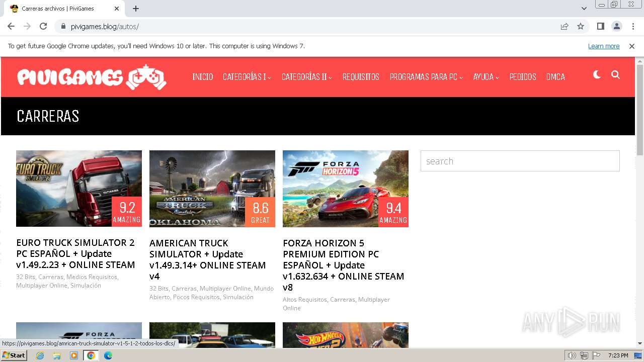Click Learn more link
The image size is (644, 362).
click(604, 46)
